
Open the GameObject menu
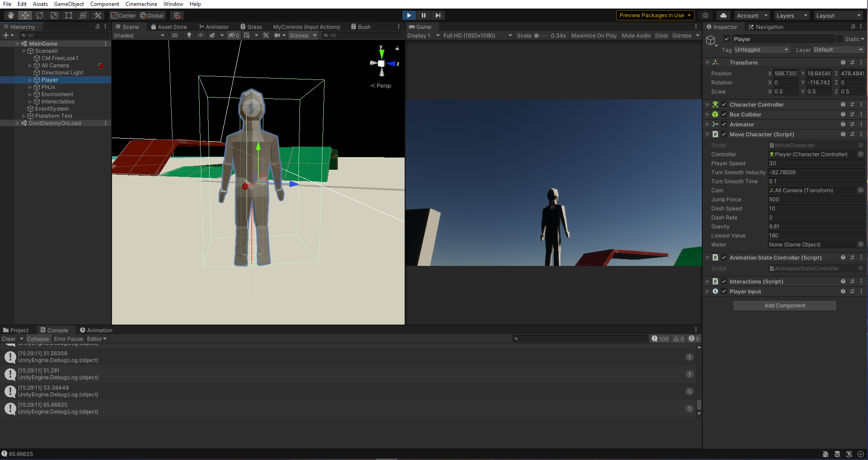click(x=69, y=4)
